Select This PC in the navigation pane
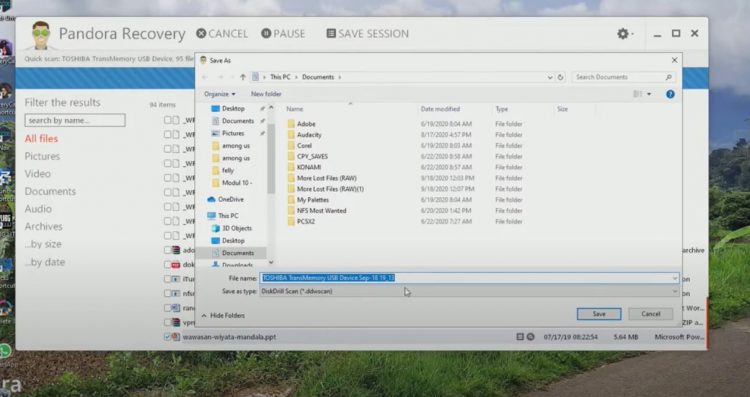750x397 pixels. (x=228, y=216)
